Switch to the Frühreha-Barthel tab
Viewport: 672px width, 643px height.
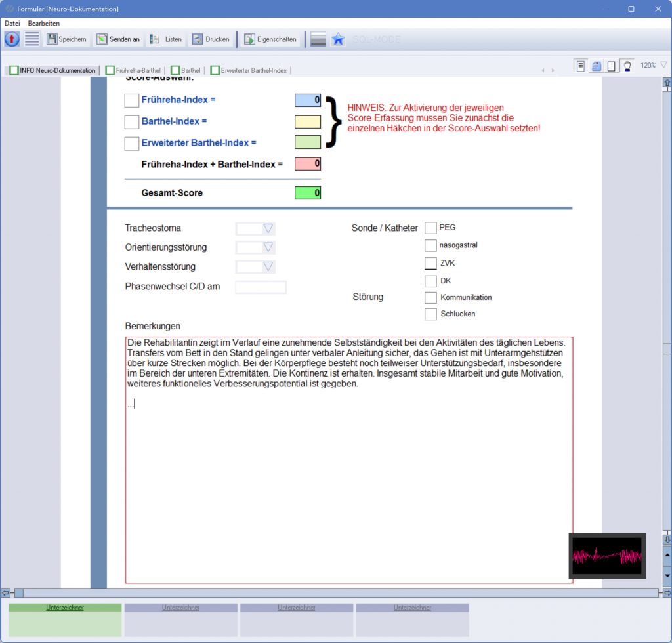pyautogui.click(x=133, y=70)
